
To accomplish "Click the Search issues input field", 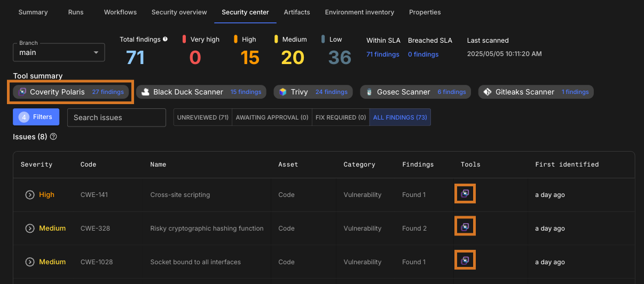I will tap(116, 117).
